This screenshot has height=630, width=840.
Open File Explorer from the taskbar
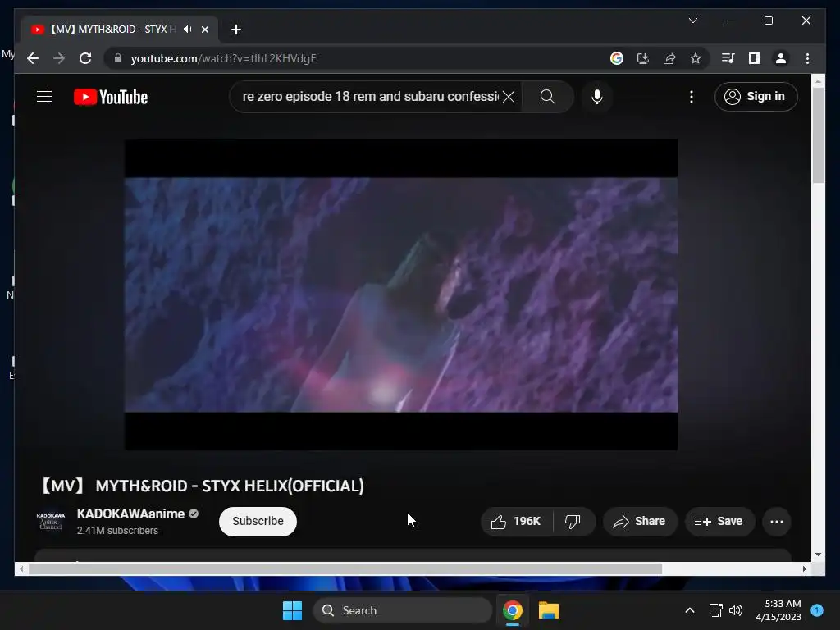(549, 610)
